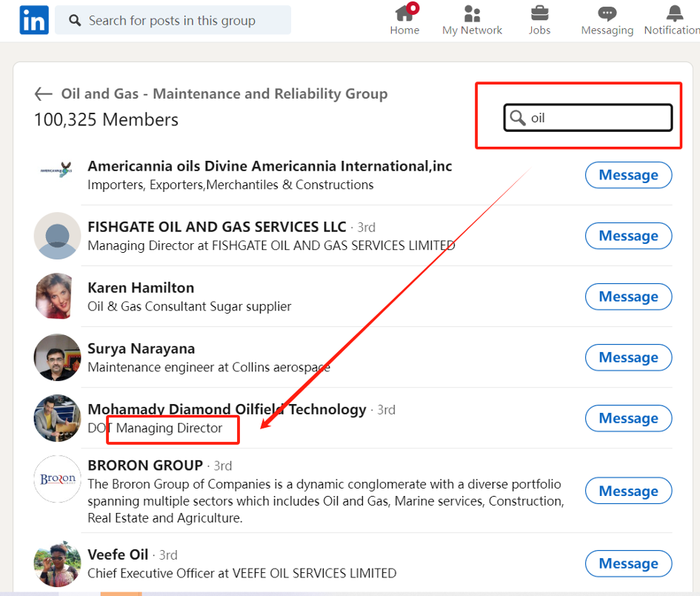Open Americannia oils logo avatar
This screenshot has width=700, height=596.
pyautogui.click(x=57, y=170)
